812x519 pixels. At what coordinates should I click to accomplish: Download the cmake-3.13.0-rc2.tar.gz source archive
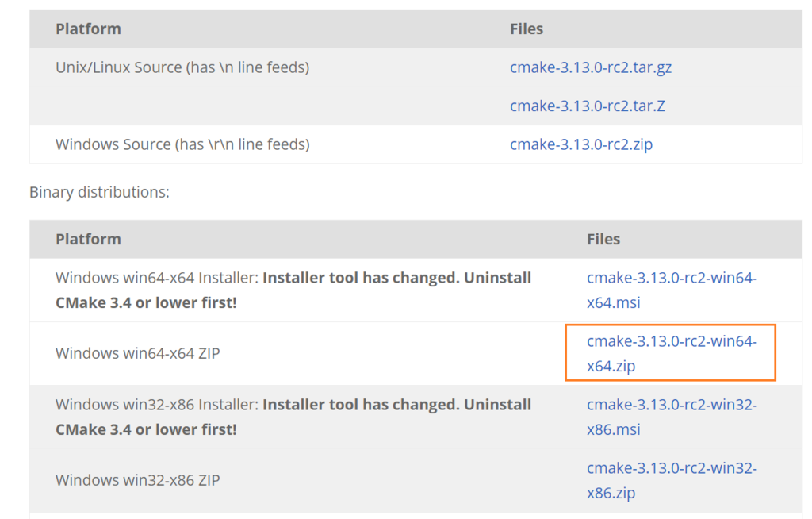coord(590,67)
